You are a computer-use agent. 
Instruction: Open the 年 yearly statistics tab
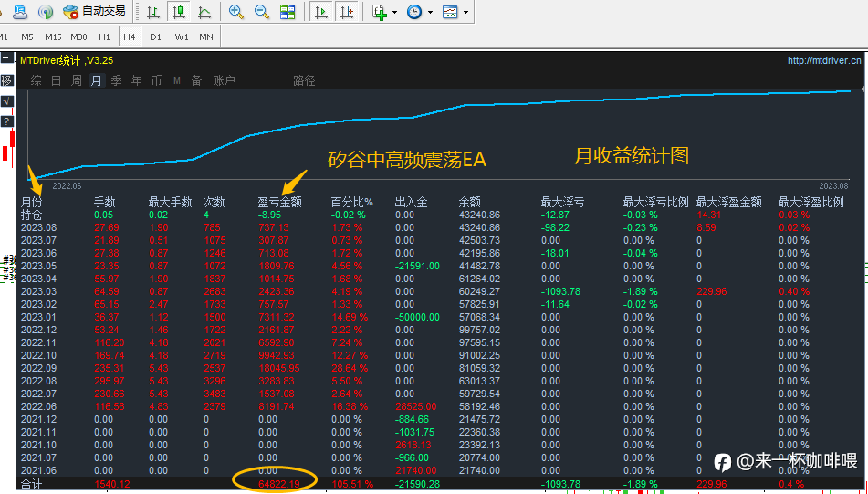tap(136, 81)
